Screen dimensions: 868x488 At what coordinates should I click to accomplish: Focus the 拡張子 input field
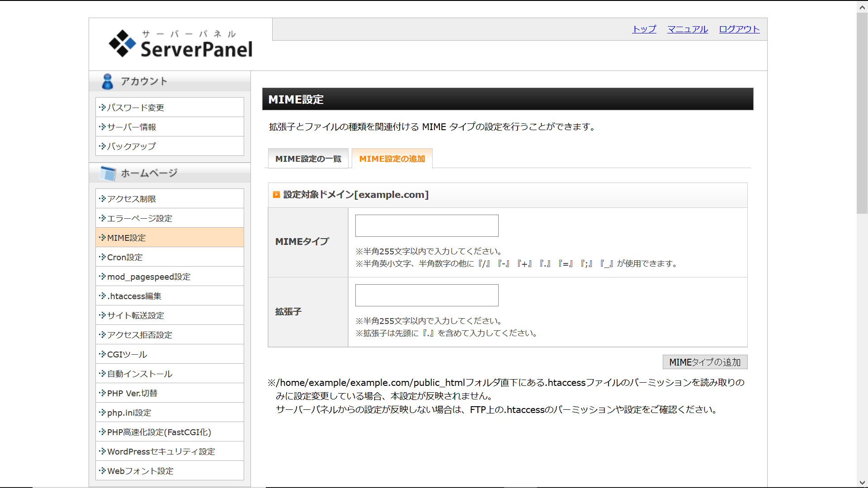click(x=427, y=295)
